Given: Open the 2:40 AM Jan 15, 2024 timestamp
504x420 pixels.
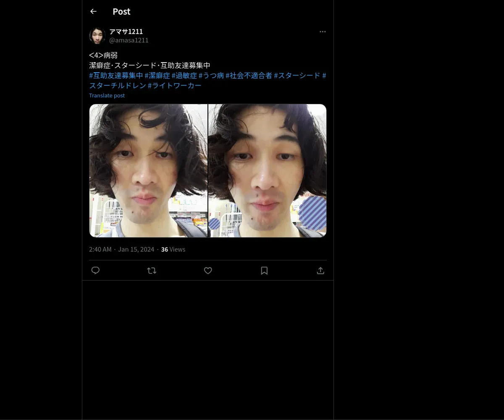Looking at the screenshot, I should [x=121, y=249].
